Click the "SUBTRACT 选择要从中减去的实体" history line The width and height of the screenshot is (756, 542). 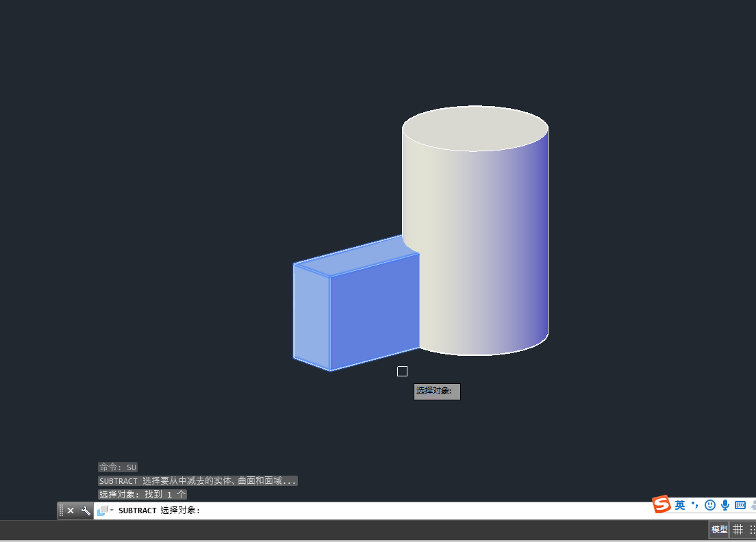coord(198,481)
